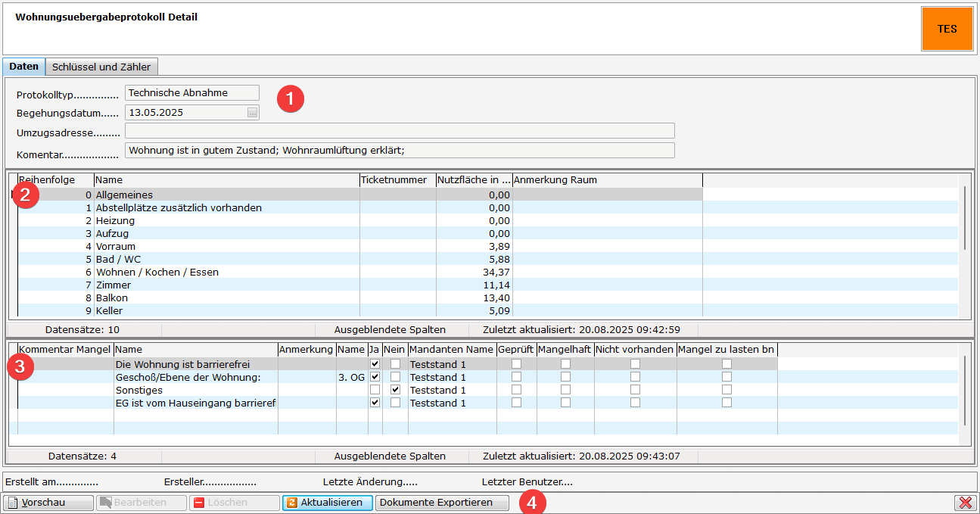Viewport: 980px width, 514px height.
Task: Switch to Schlüssel und Zähler tab
Action: (101, 67)
